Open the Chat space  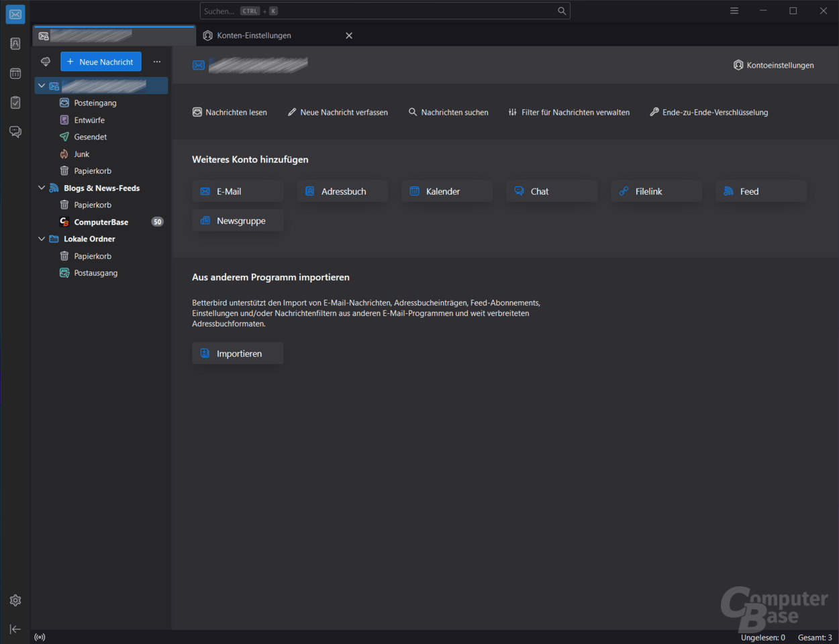tap(15, 131)
